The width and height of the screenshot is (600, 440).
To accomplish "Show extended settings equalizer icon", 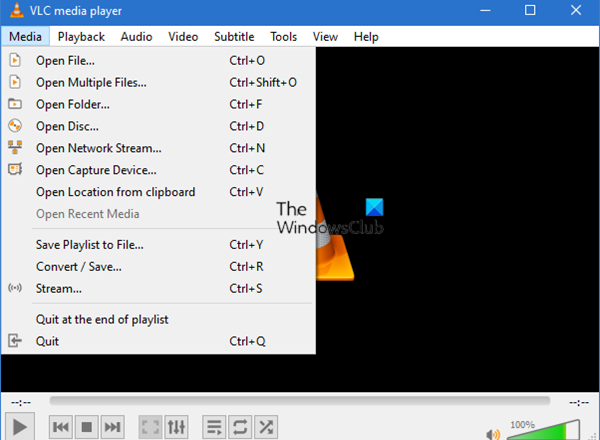I will point(176,427).
